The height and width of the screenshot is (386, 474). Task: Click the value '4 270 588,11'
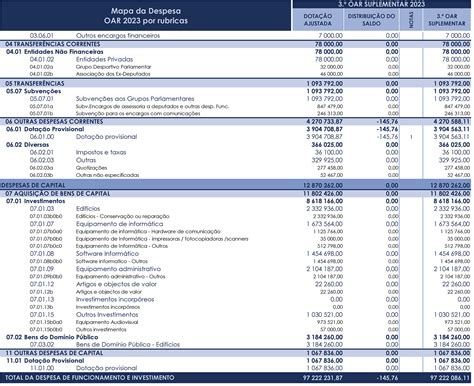(452, 121)
